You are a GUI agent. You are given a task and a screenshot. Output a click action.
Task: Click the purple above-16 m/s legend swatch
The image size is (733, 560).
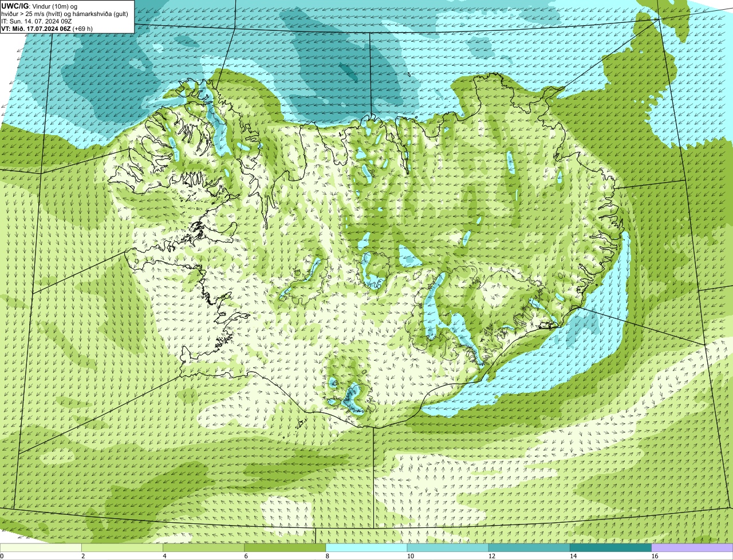tap(692, 548)
